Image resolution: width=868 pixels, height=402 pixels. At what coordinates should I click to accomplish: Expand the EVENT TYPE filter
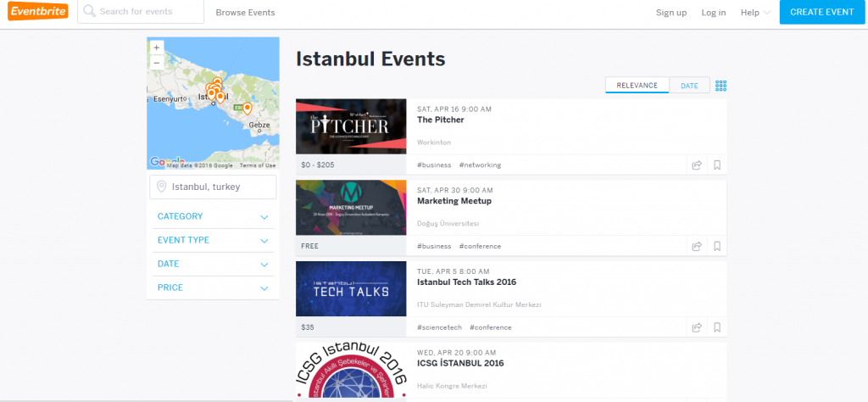point(213,240)
